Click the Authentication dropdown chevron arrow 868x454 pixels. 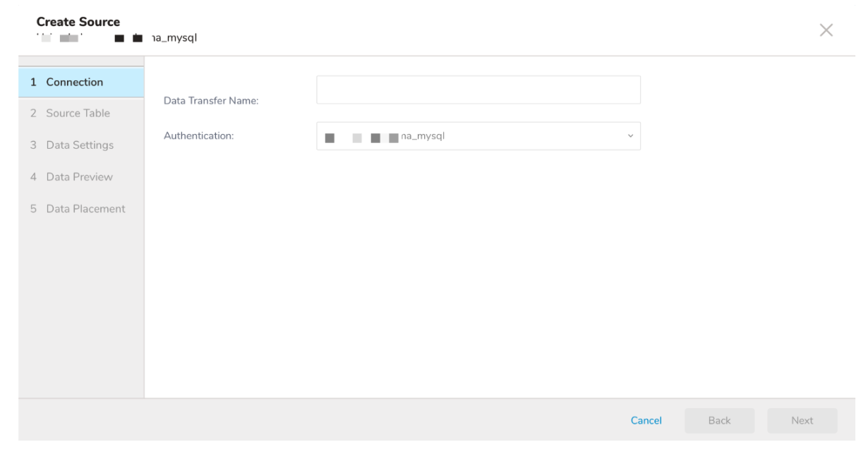pos(630,136)
